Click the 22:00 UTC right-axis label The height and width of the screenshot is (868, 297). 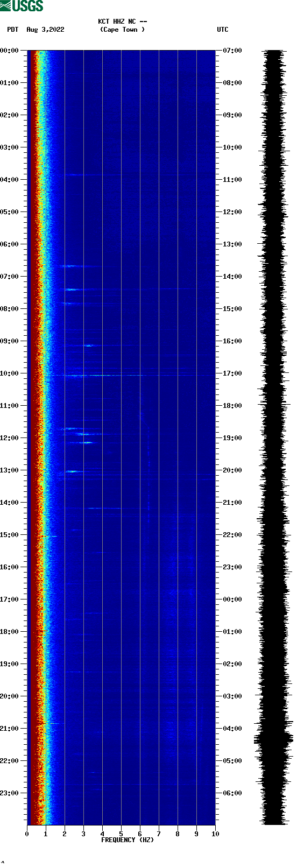point(232,535)
